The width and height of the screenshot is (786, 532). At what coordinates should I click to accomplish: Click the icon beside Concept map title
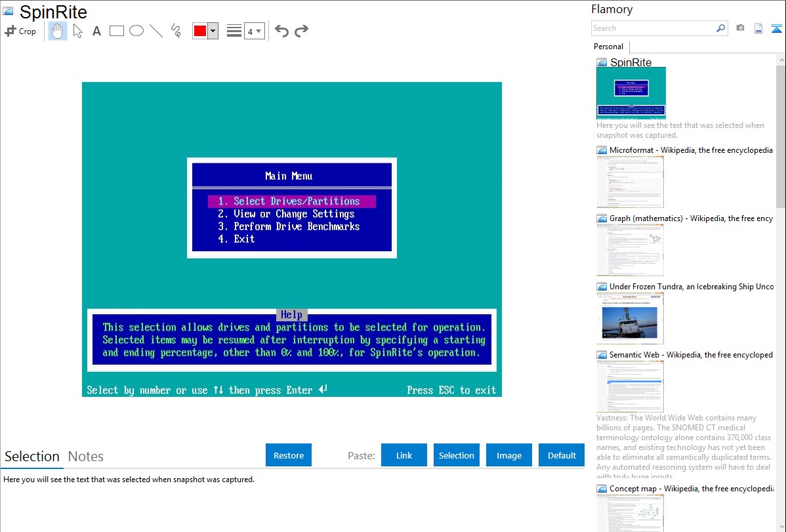tap(602, 489)
